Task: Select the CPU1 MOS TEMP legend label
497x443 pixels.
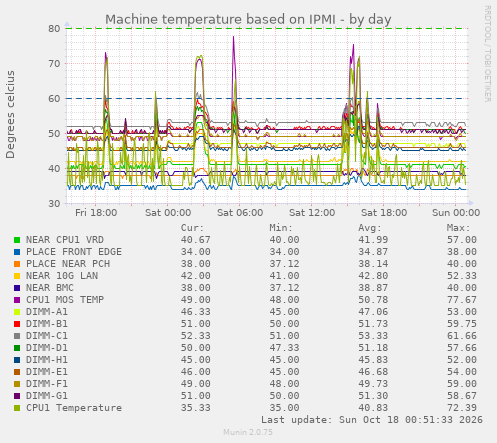Action: coord(65,300)
